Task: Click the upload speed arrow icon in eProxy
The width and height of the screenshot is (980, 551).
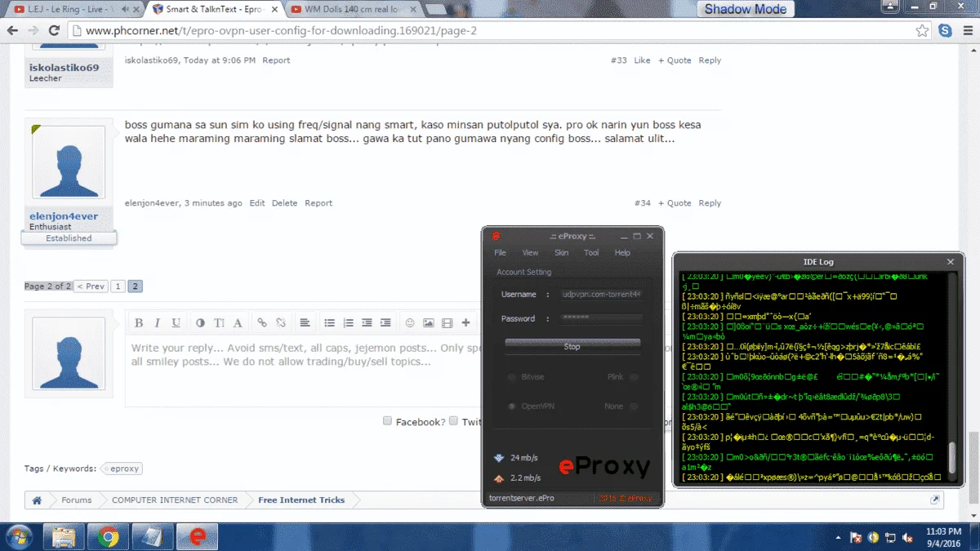Action: 498,478
